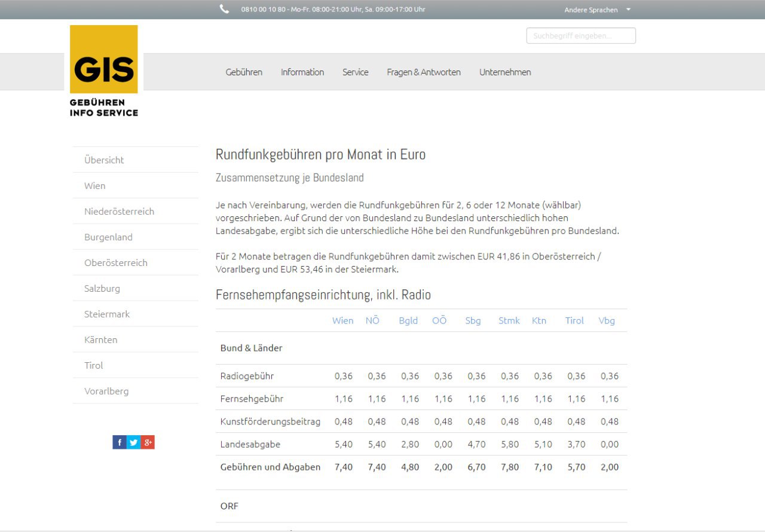The height and width of the screenshot is (532, 765).
Task: Click the phone icon in top bar
Action: [x=224, y=9]
